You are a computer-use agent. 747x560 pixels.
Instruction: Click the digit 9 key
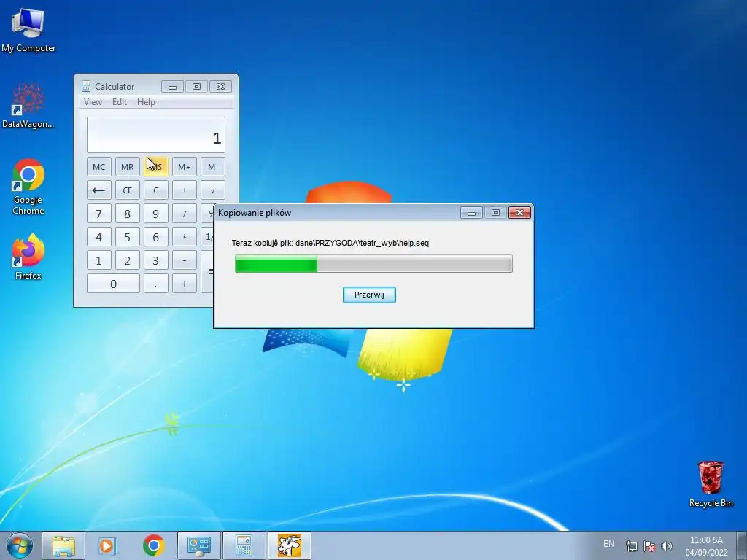(156, 214)
